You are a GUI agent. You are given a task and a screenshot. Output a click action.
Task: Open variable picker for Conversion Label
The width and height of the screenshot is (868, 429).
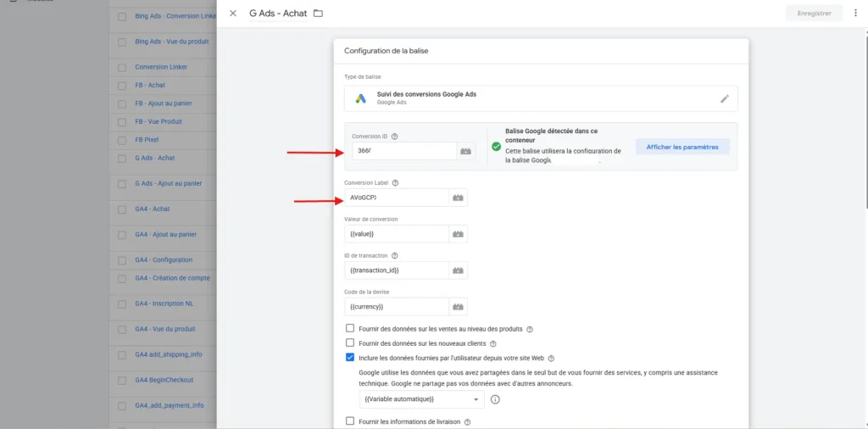(x=458, y=198)
